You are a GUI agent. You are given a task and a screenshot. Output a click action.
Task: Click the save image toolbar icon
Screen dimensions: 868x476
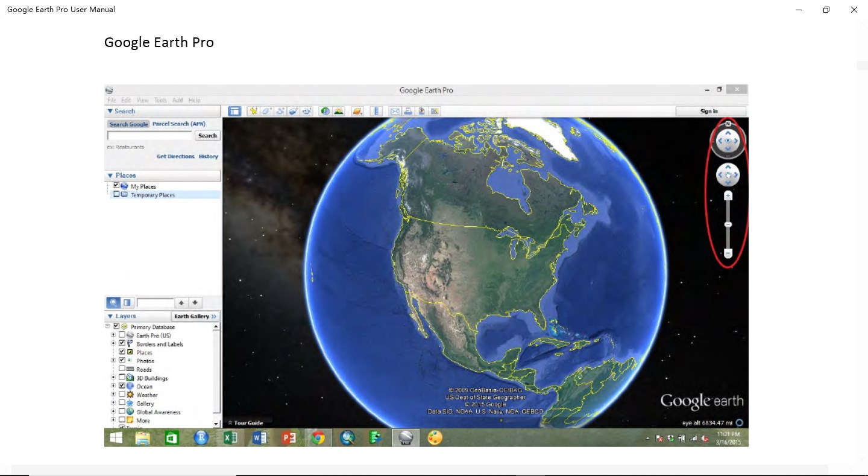coord(422,111)
